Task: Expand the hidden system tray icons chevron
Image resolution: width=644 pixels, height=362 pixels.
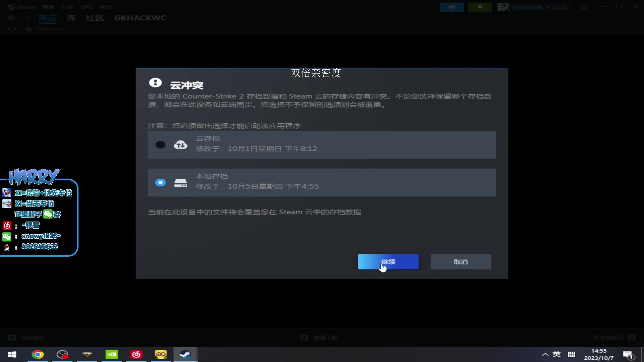Action: click(x=545, y=355)
